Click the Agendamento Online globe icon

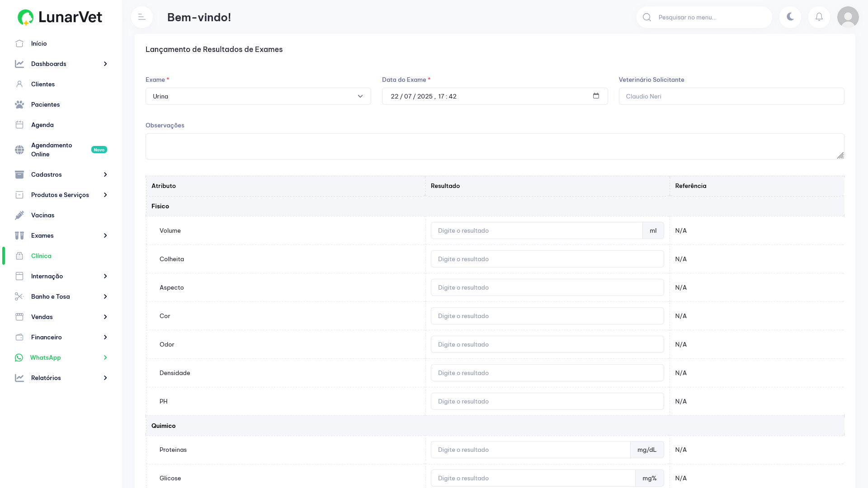tap(19, 150)
